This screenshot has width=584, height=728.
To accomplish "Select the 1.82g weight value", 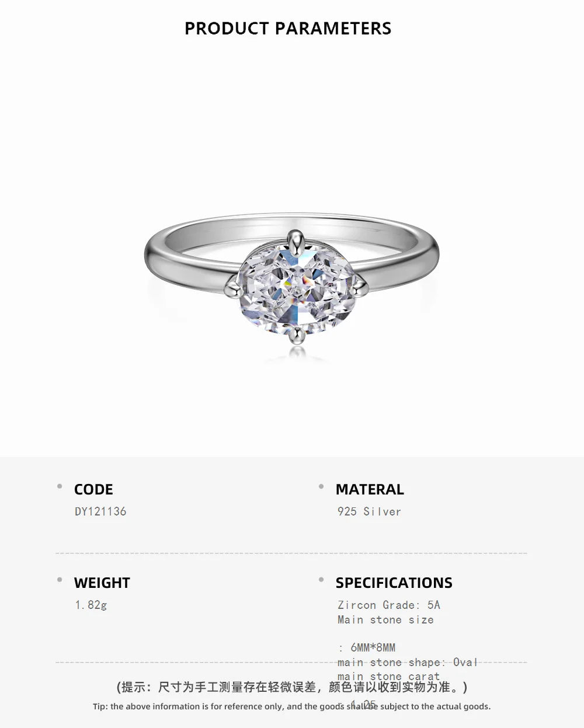I will [x=91, y=605].
